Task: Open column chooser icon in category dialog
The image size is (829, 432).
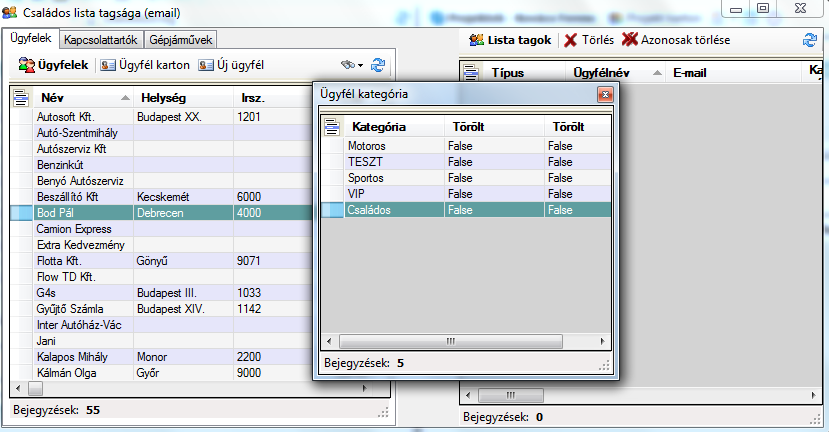Action: point(332,127)
